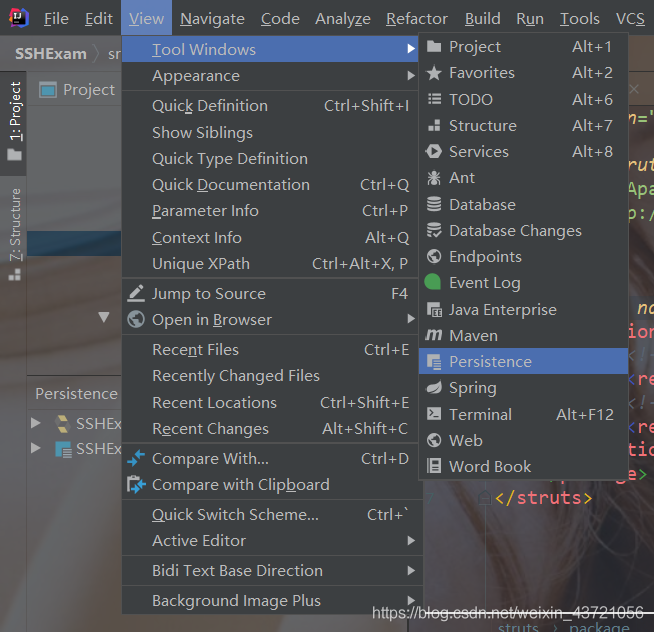Click the Ant bug icon
This screenshot has height=632, width=654.
pos(434,178)
